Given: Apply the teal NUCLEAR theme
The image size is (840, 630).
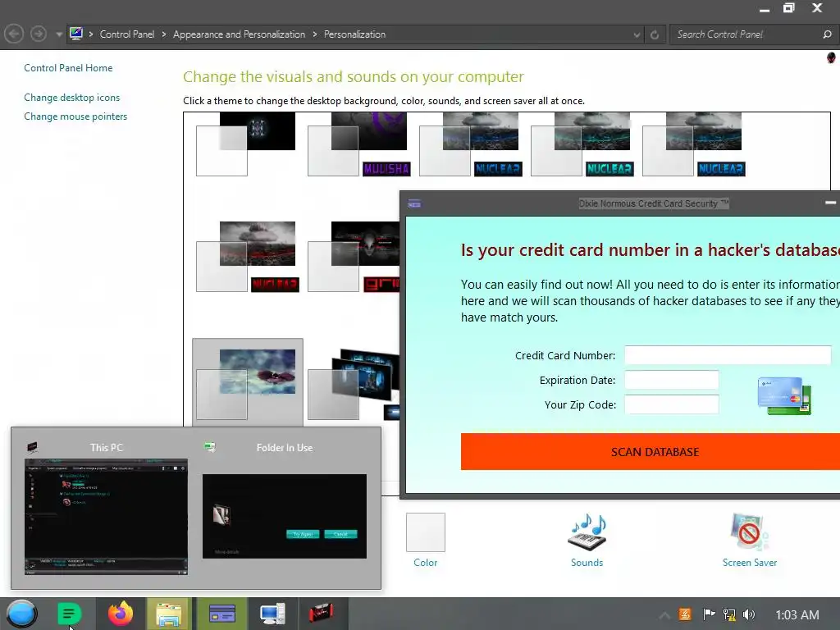Looking at the screenshot, I should [582, 144].
